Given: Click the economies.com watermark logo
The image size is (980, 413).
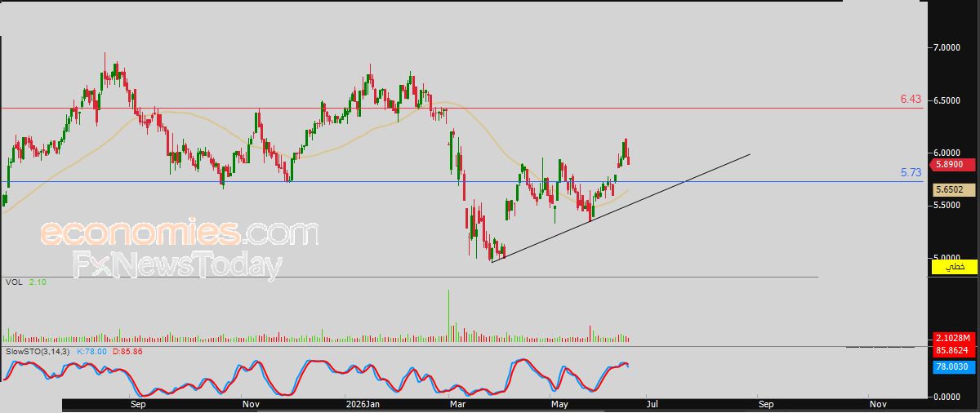Looking at the screenshot, I should click(x=180, y=233).
